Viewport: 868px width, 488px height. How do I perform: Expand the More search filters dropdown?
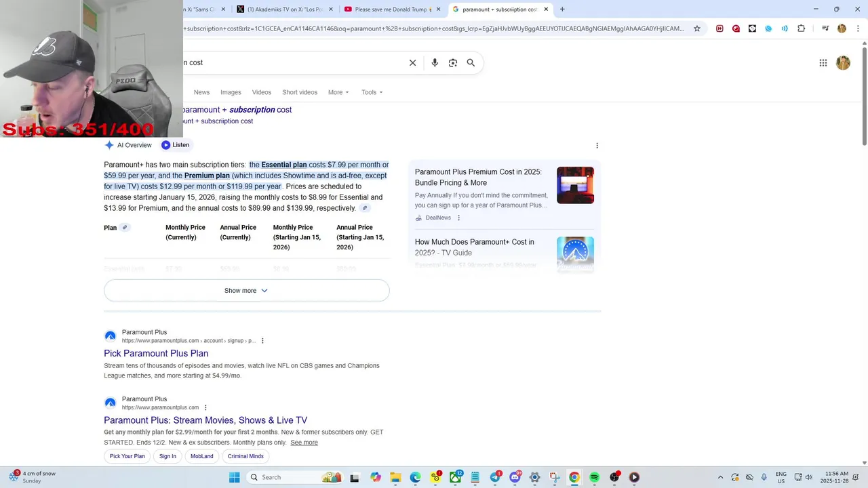click(338, 92)
